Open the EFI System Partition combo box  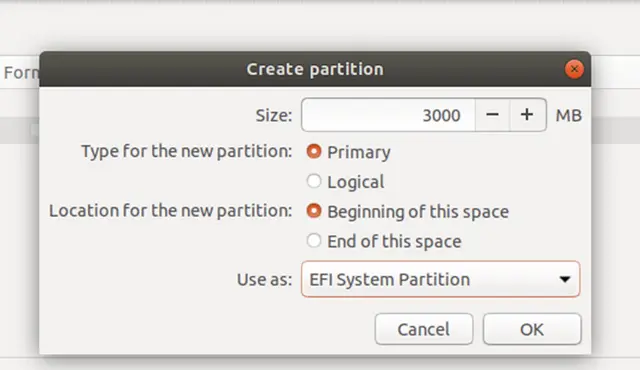click(440, 279)
